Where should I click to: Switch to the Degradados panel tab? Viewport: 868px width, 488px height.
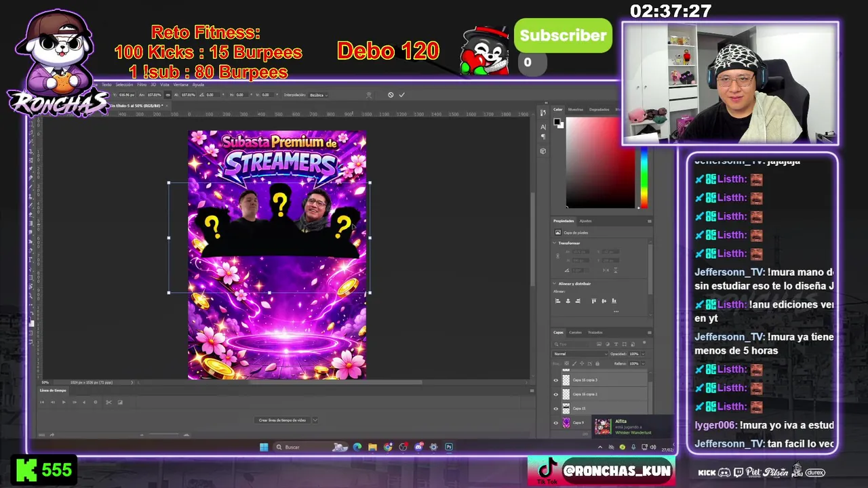tap(599, 109)
